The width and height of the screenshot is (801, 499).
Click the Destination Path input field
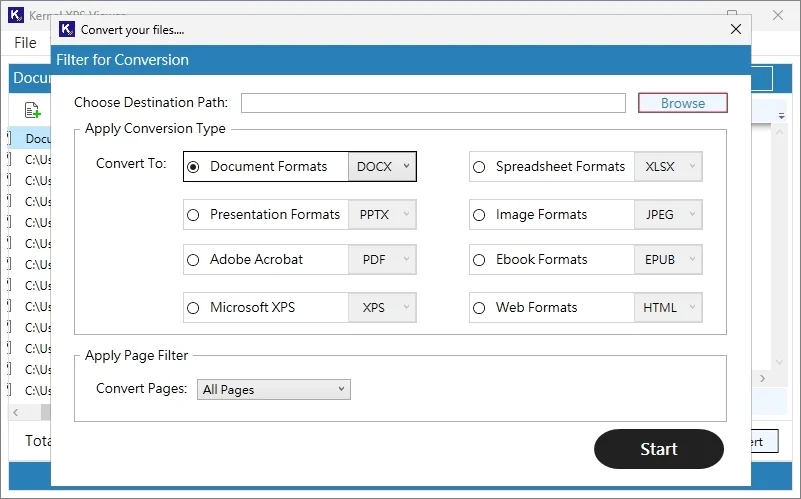click(433, 103)
